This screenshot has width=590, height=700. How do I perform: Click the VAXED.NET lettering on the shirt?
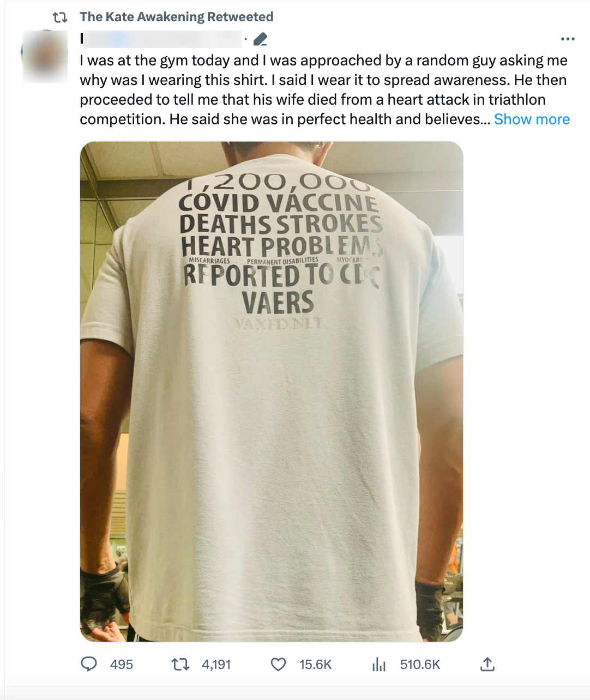click(278, 324)
